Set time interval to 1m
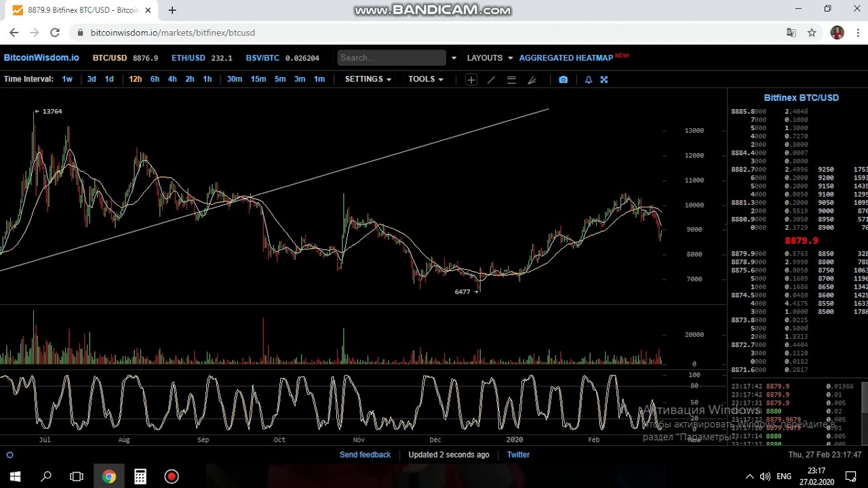Image resolution: width=868 pixels, height=488 pixels. [x=319, y=79]
